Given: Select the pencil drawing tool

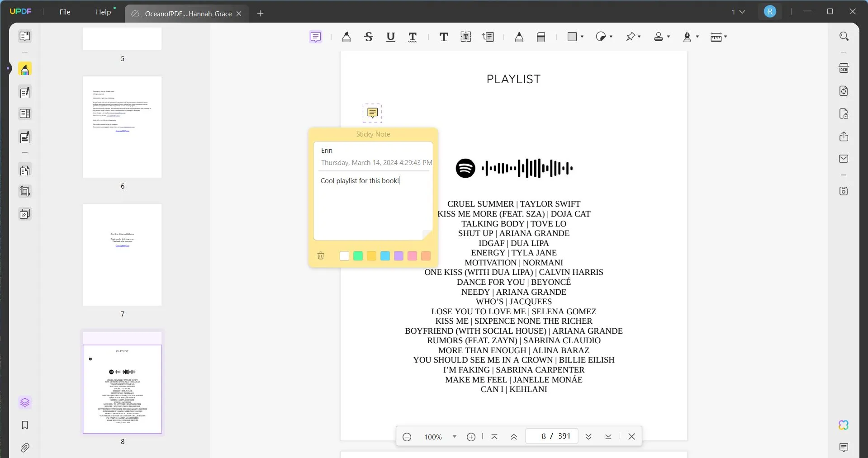Looking at the screenshot, I should [x=519, y=37].
